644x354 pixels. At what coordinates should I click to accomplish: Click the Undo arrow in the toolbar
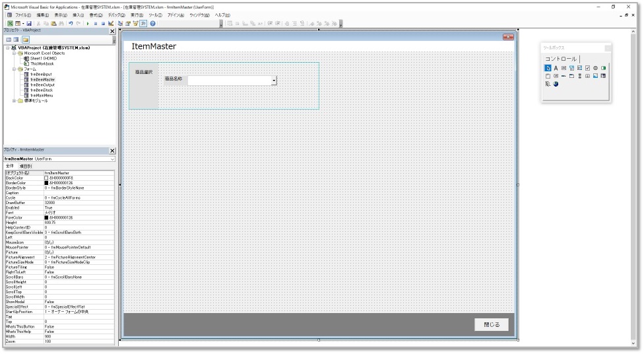coord(71,23)
